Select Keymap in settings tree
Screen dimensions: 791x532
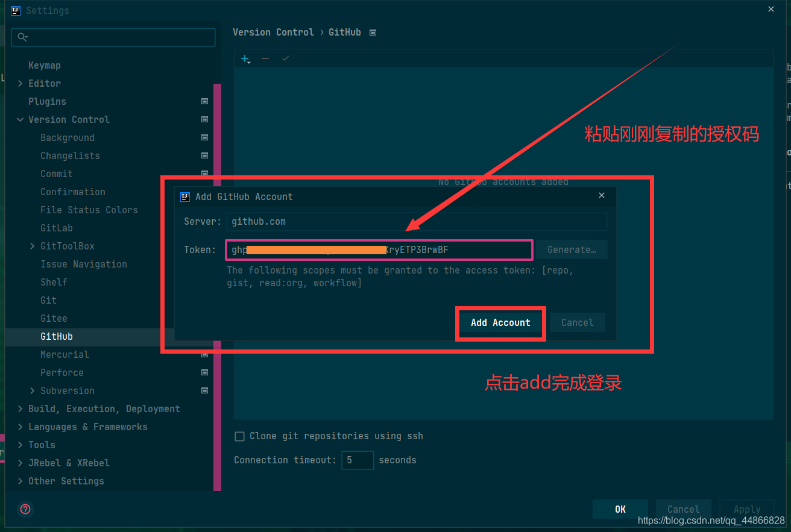pos(45,65)
